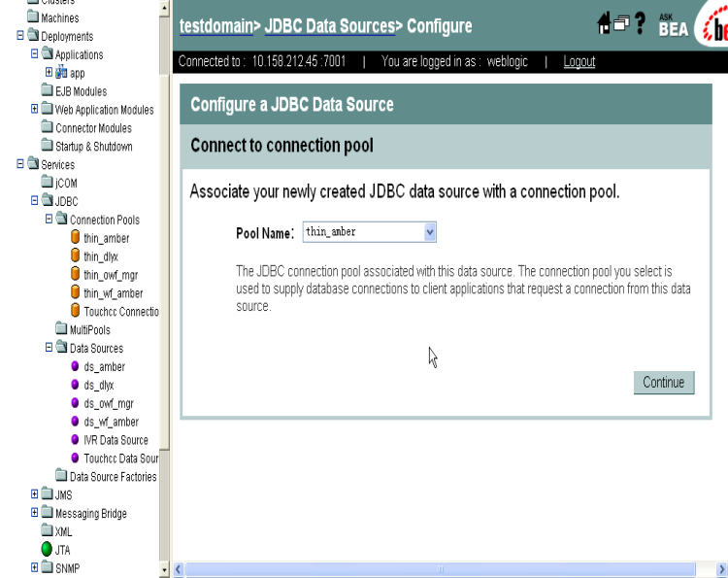Click the EJB Modules folder icon
728x578 pixels.
pyautogui.click(x=47, y=89)
